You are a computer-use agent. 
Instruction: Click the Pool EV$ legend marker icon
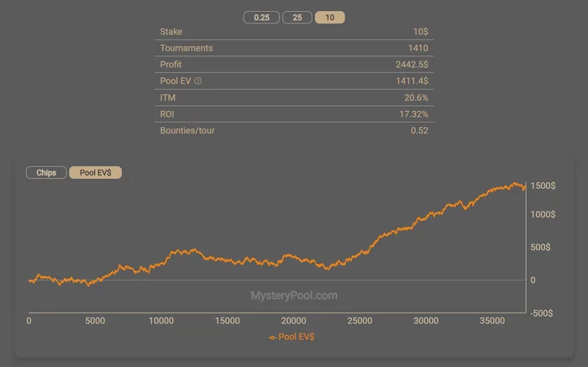272,338
